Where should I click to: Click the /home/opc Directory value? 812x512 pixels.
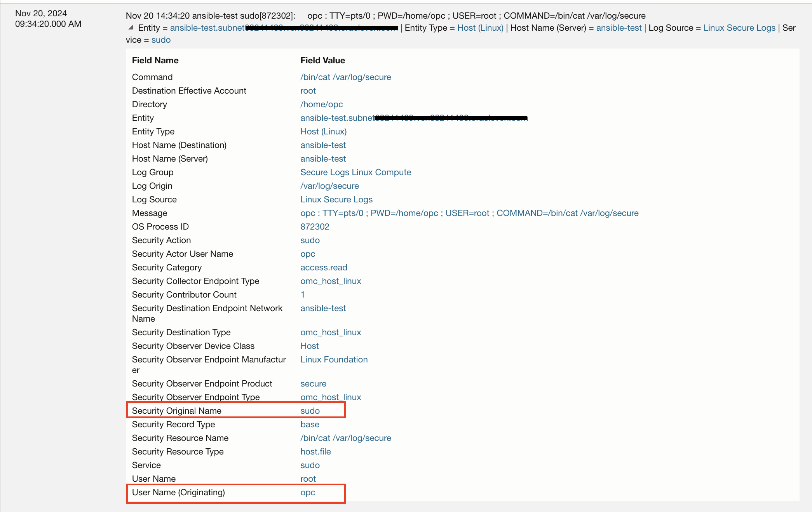click(x=321, y=104)
